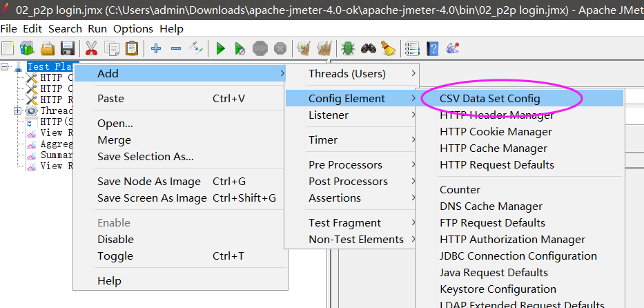Start the test with green play icon
Image resolution: width=644 pixels, height=308 pixels.
click(221, 48)
